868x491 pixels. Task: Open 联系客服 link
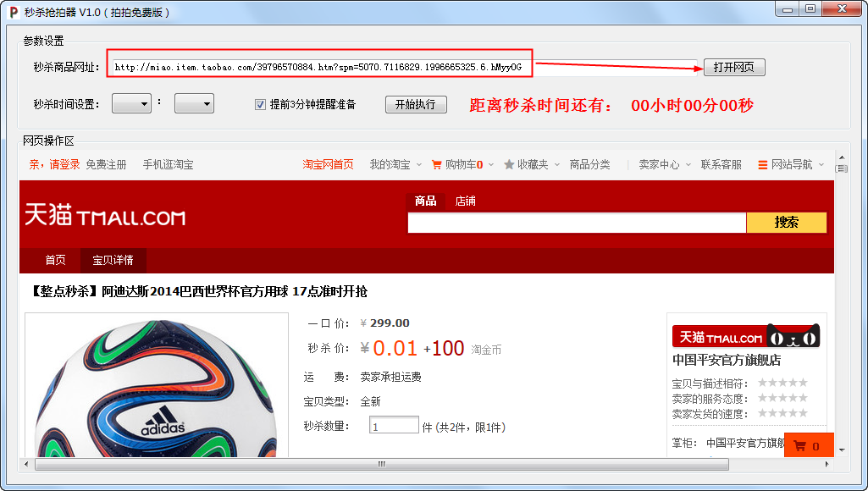721,164
